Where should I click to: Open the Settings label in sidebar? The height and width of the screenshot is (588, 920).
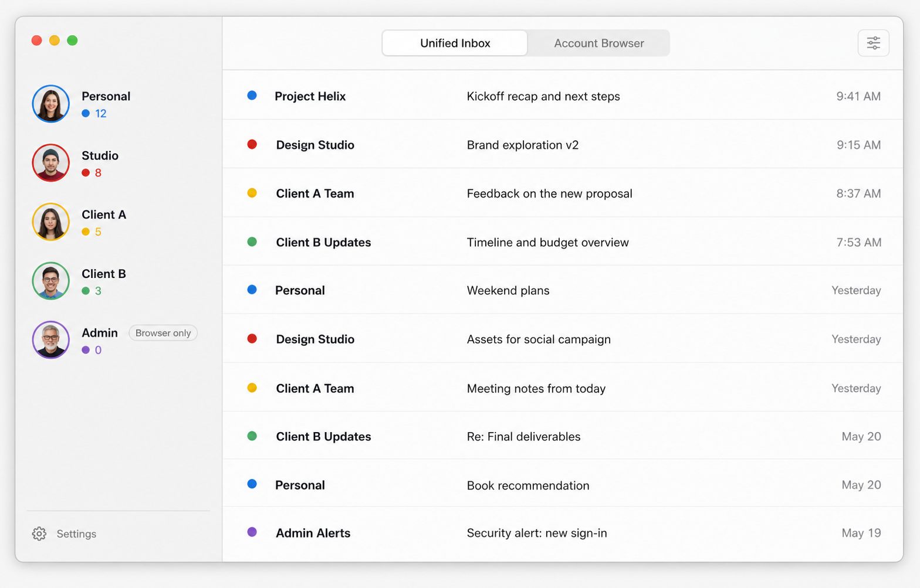click(76, 534)
